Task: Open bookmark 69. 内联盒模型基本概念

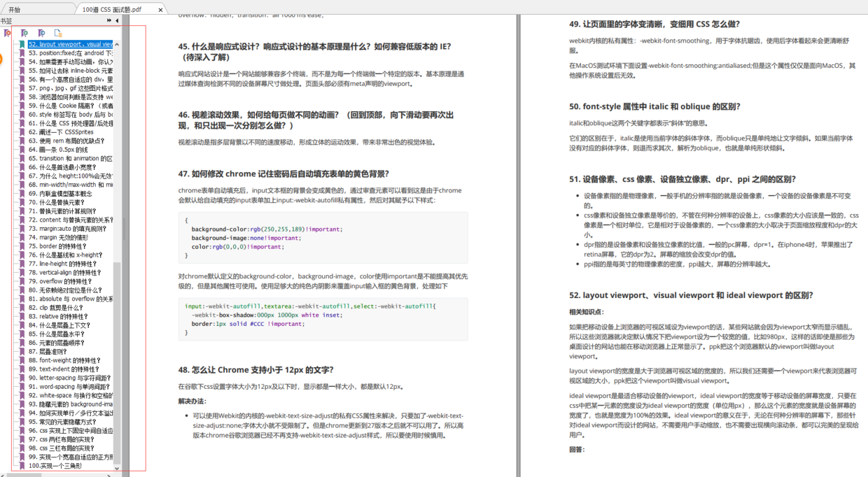Action: [x=60, y=194]
